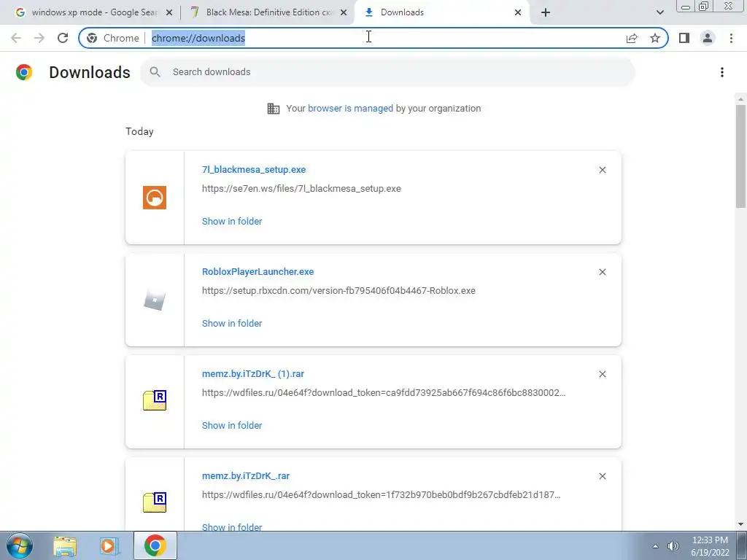
Task: Toggle the side panel icon
Action: pos(684,38)
